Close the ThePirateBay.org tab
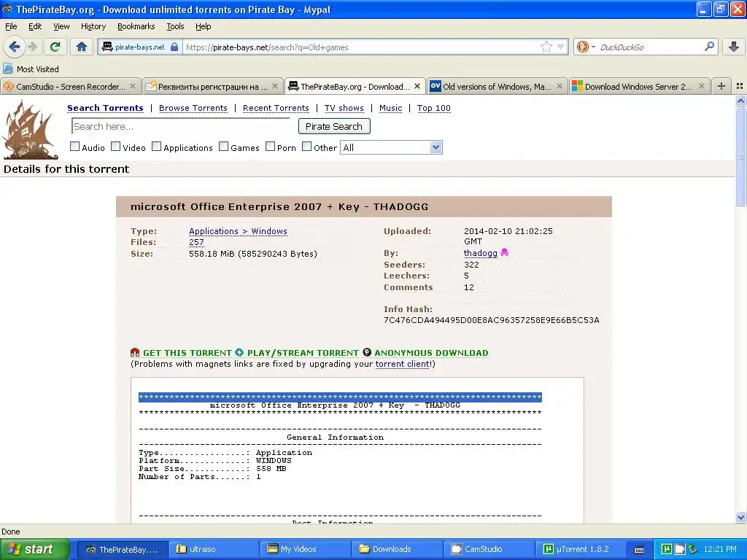 (417, 86)
